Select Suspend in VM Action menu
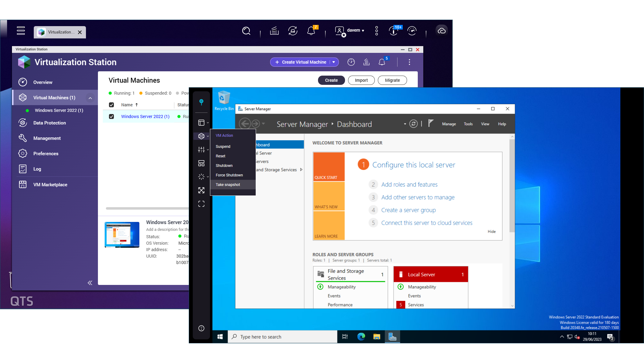Image resolution: width=644 pixels, height=363 pixels. click(233, 147)
